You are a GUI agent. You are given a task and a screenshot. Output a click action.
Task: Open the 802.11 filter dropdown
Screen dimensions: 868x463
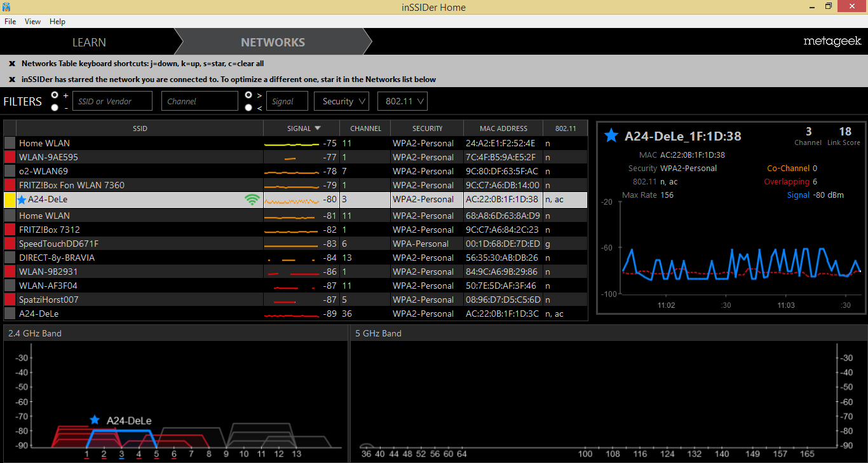tap(402, 101)
